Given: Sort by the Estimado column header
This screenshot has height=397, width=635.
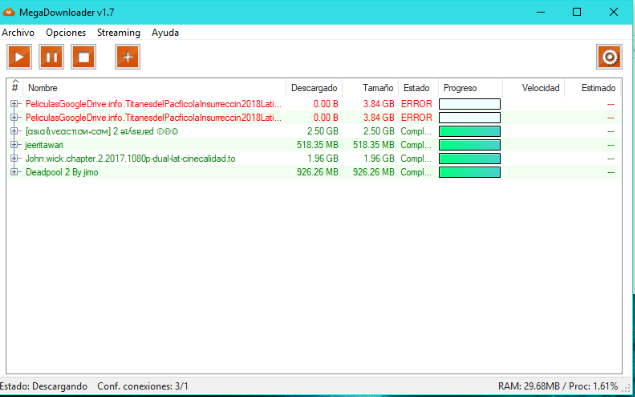Looking at the screenshot, I should 593,88.
